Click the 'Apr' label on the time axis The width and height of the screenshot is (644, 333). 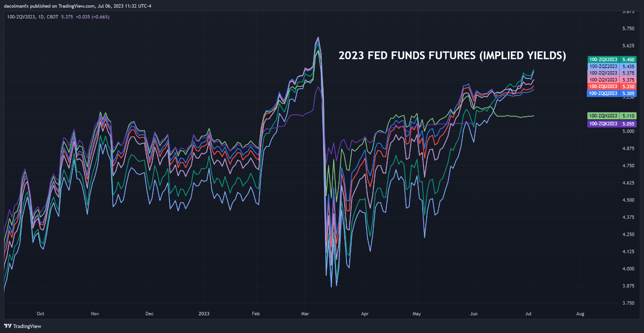(x=365, y=314)
